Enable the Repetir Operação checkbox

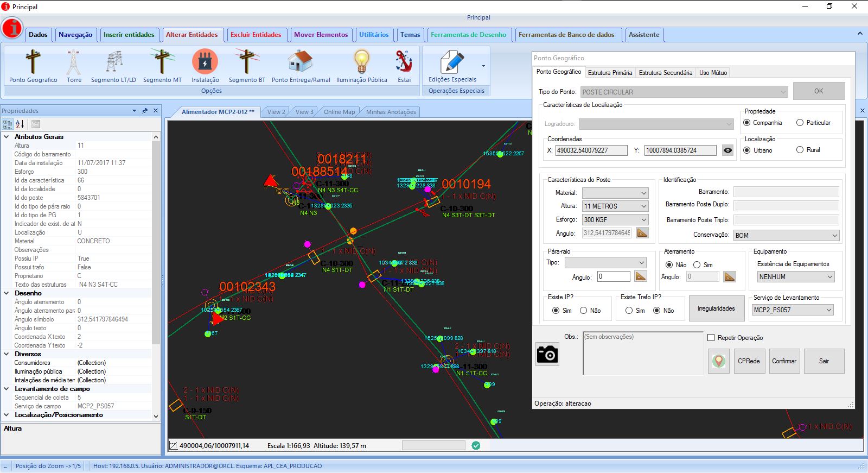pos(711,338)
